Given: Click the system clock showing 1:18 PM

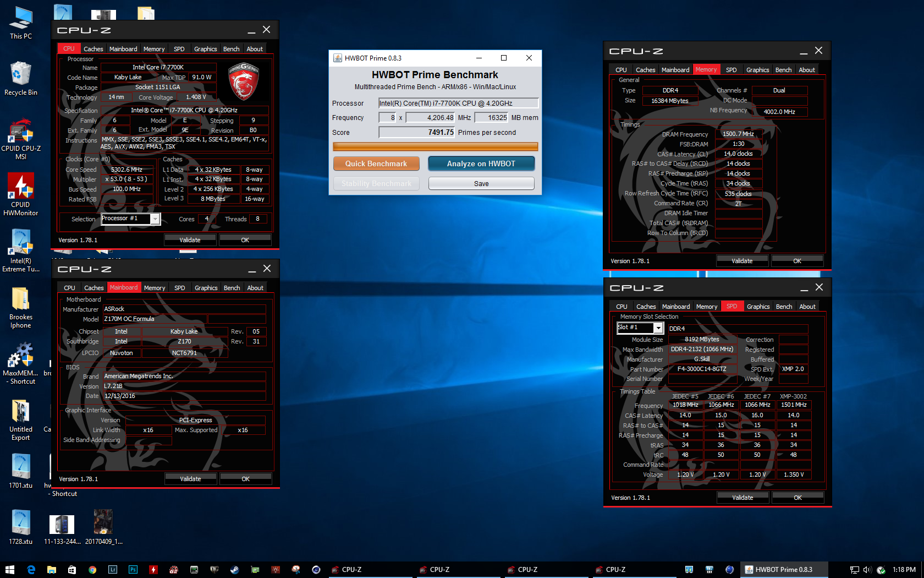Looking at the screenshot, I should point(904,570).
